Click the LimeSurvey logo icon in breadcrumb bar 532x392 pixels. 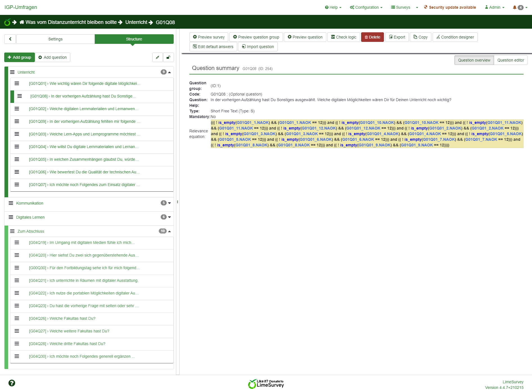[7, 22]
